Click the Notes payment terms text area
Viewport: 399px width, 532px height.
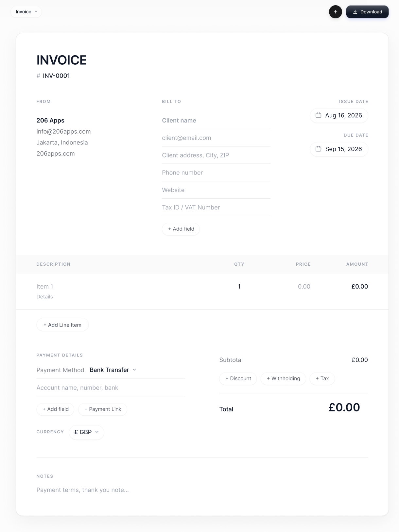click(202, 490)
